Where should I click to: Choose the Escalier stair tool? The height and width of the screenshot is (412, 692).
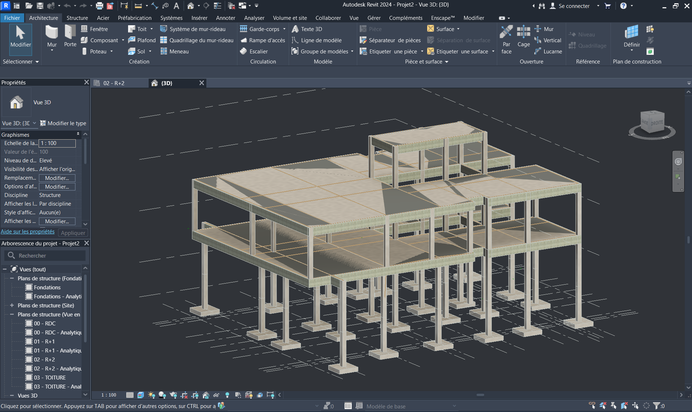click(x=254, y=51)
